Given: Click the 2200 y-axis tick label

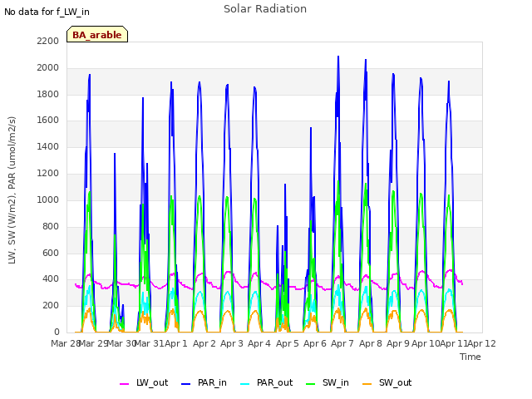Looking at the screenshot, I should point(48,41).
